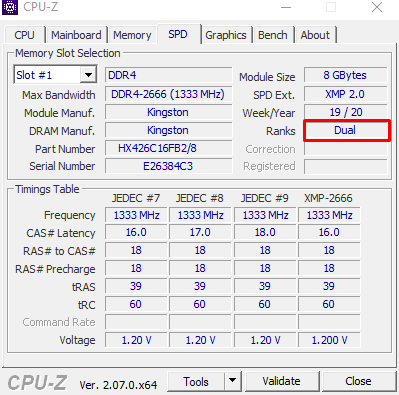Click the XMP-2666 CAS# Latency 16.0
The height and width of the screenshot is (395, 399).
pos(329,232)
